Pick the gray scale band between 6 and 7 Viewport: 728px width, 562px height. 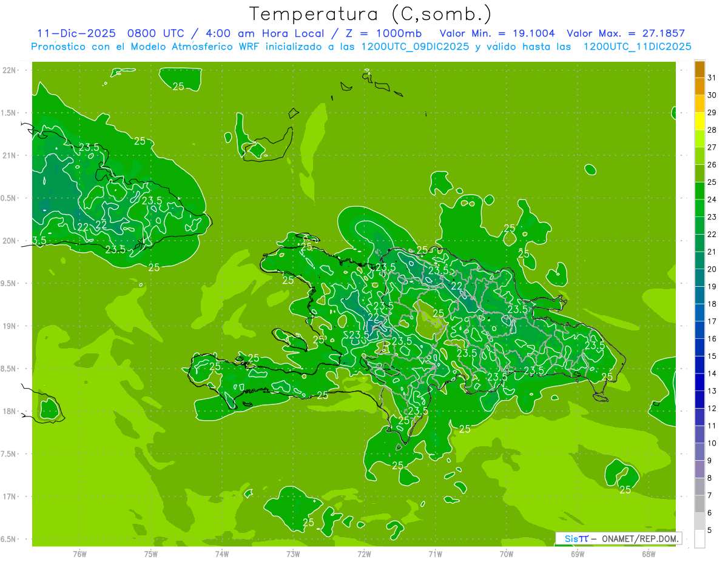tap(699, 504)
